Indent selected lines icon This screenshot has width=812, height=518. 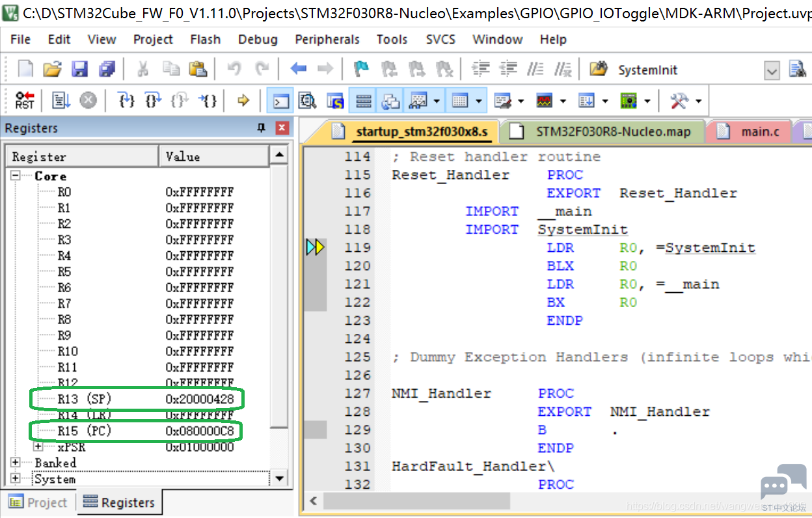[x=480, y=68]
